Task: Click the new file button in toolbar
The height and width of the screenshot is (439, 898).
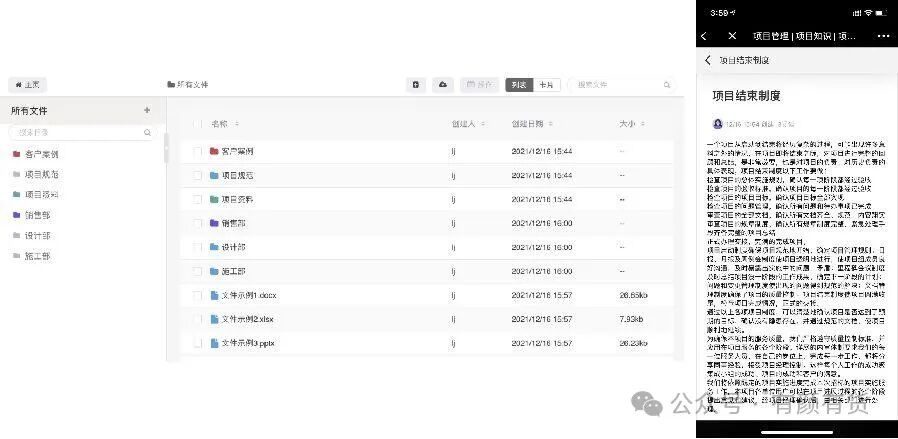Action: (x=415, y=85)
